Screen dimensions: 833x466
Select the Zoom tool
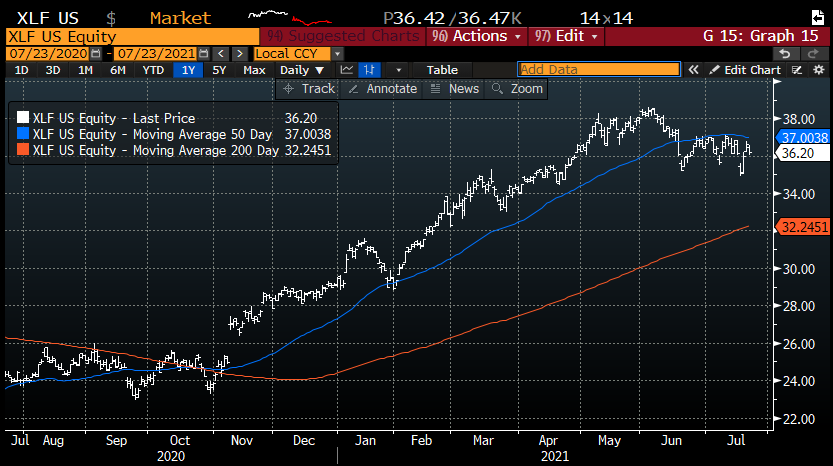[x=517, y=89]
